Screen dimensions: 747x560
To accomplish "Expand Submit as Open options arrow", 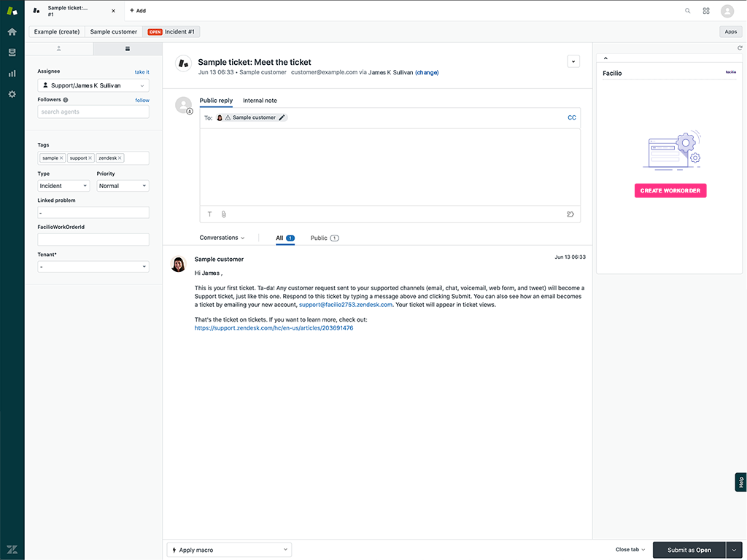I will coord(734,550).
